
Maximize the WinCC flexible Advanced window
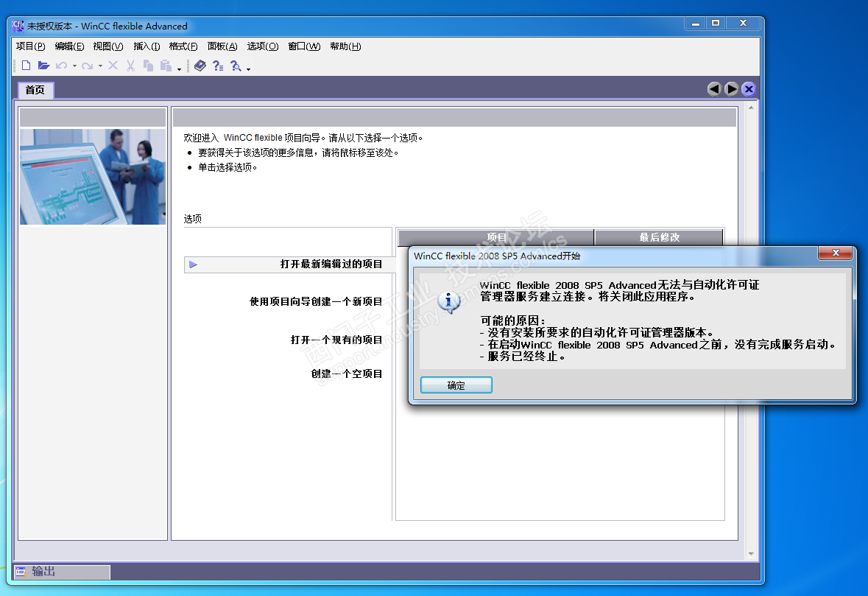715,24
